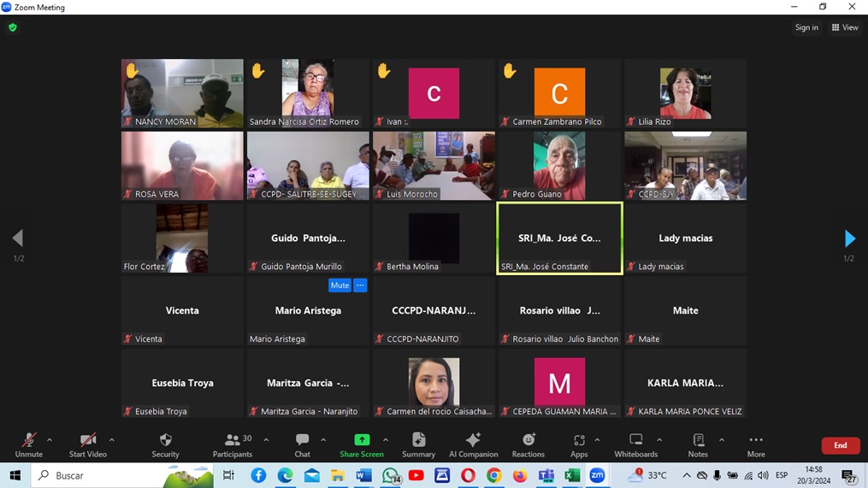The width and height of the screenshot is (868, 488).
Task: Open the View layout dropdown
Action: [844, 27]
